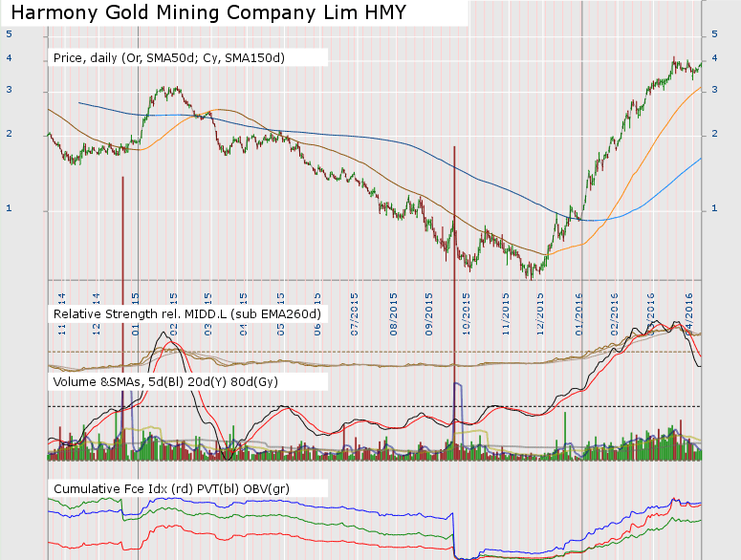Image resolution: width=741 pixels, height=560 pixels.
Task: Select the 'Price, daily (Or, SMA50d; Cy, SMA150d)' panel label
Action: pyautogui.click(x=168, y=58)
